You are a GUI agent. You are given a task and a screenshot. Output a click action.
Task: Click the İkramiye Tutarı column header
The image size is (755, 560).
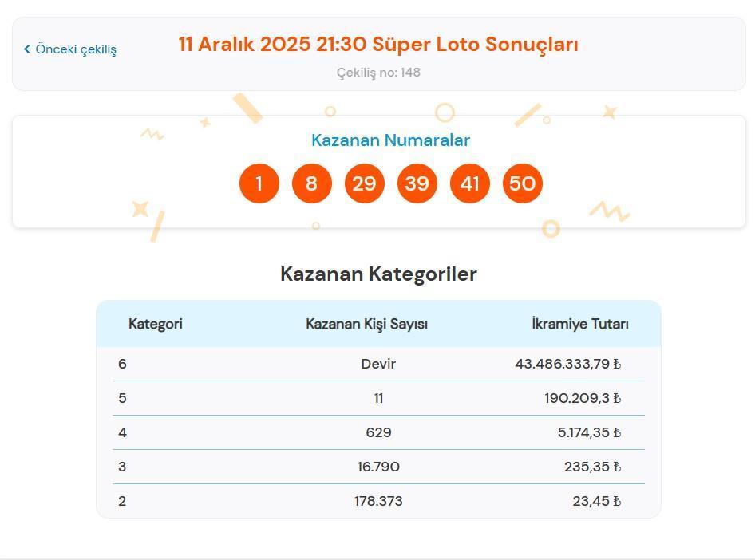[x=577, y=324]
